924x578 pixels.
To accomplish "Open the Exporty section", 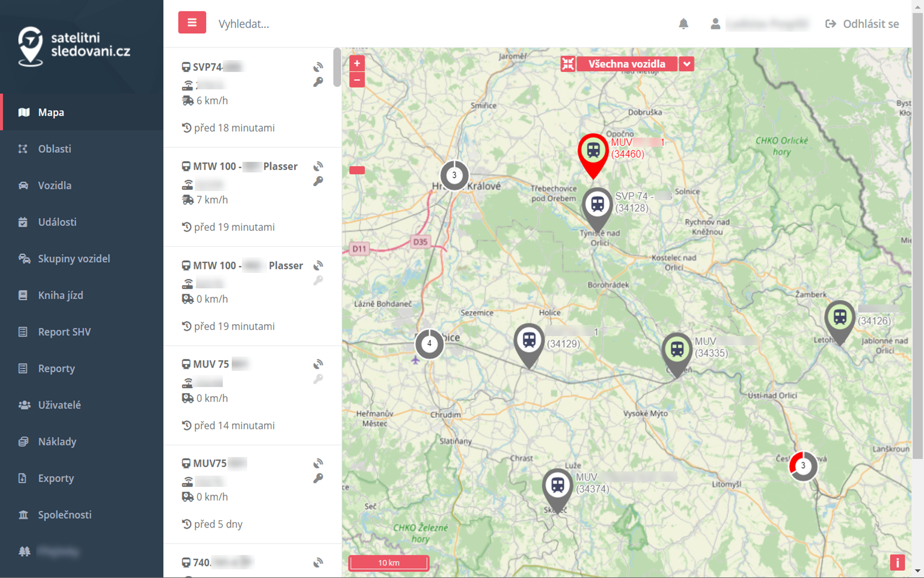I will coord(82,478).
